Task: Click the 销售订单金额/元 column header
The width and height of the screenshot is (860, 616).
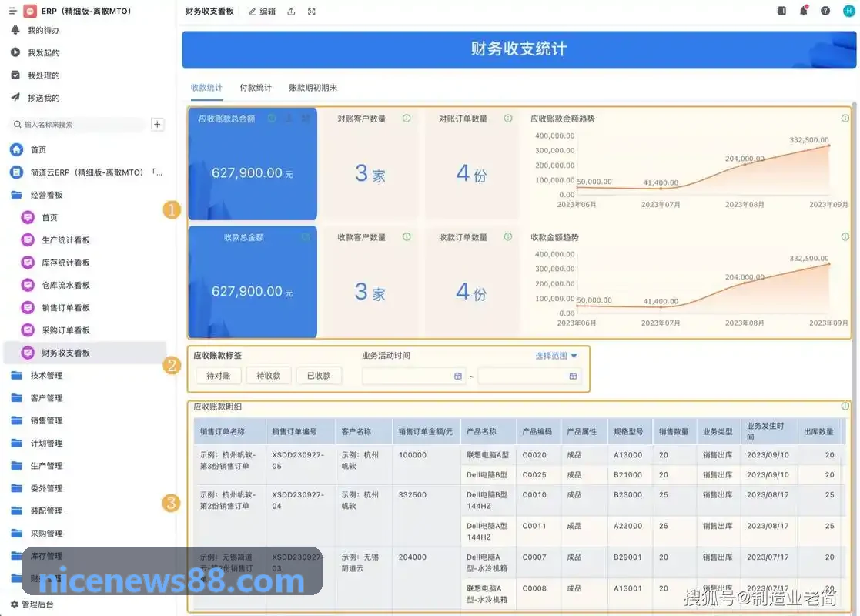Action: [x=426, y=432]
